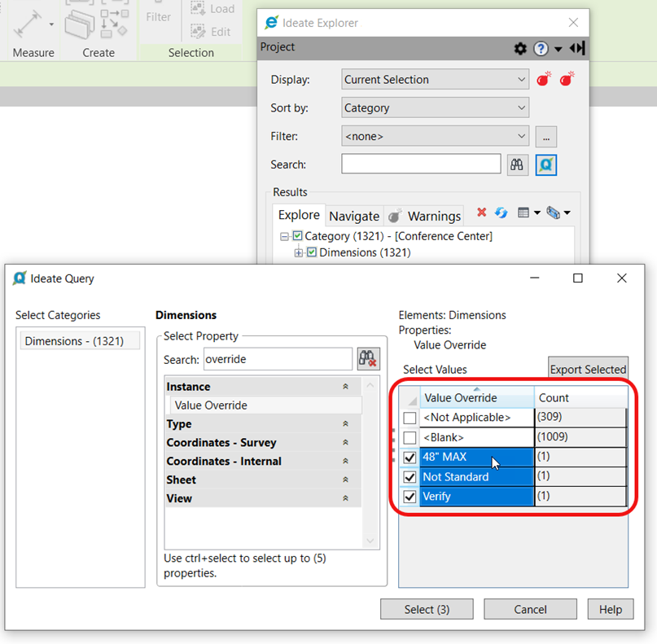Uncheck the Not Standard value checkbox
The image size is (657, 644).
point(410,477)
